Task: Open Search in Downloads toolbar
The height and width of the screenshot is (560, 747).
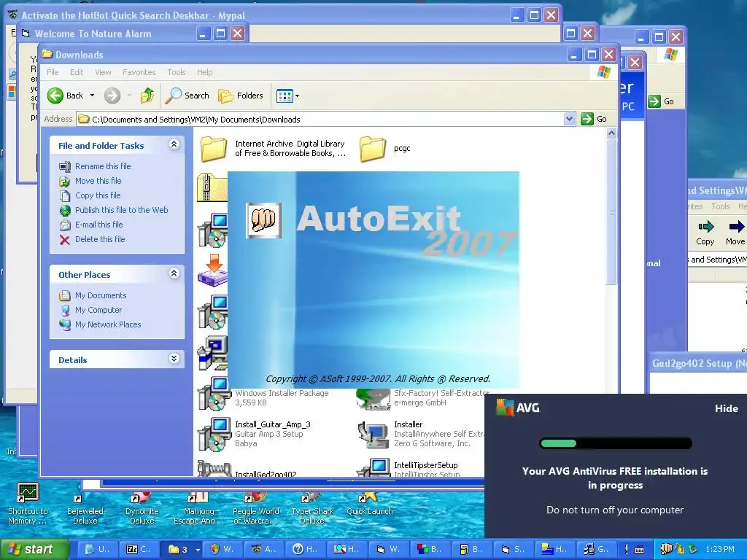Action: pyautogui.click(x=187, y=96)
